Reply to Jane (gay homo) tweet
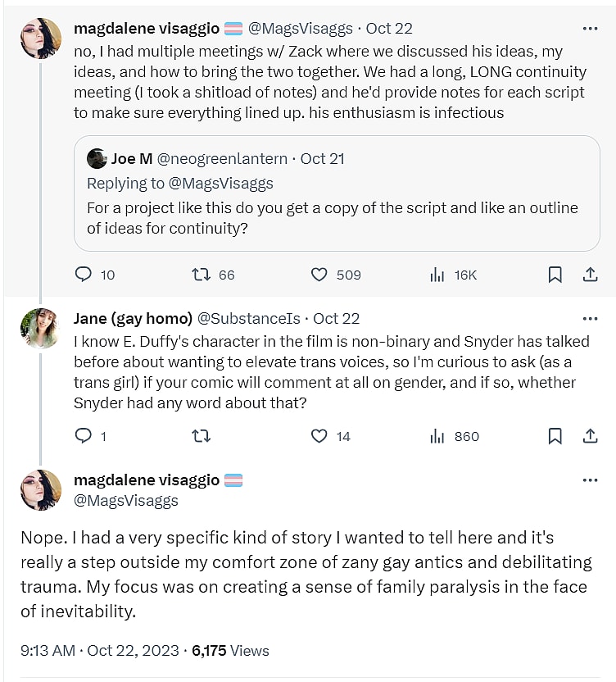This screenshot has height=682, width=616. pyautogui.click(x=84, y=436)
